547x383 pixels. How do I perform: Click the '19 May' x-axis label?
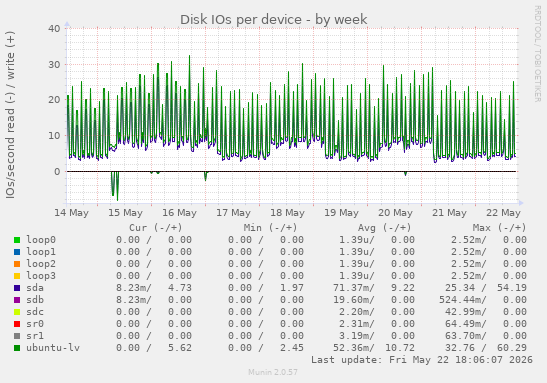[342, 213]
